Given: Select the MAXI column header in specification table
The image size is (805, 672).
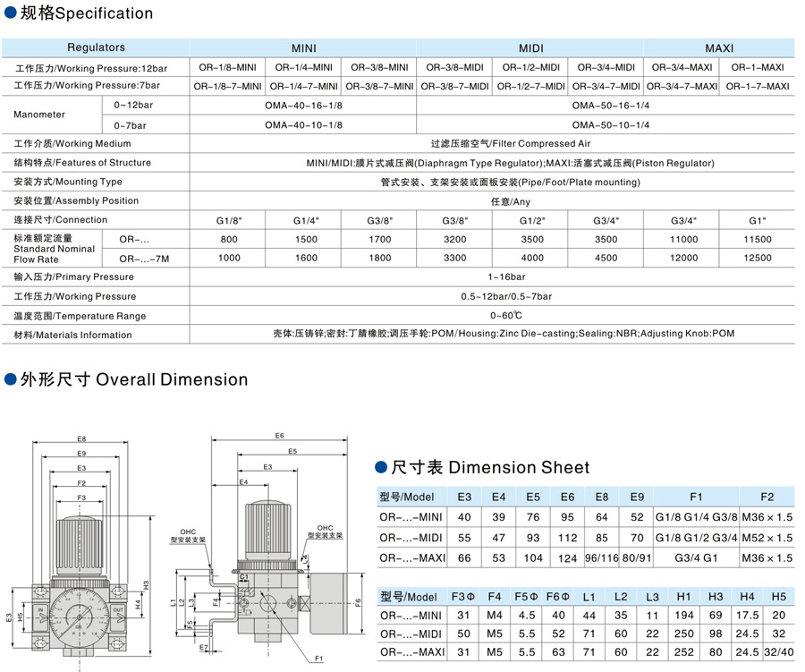Looking at the screenshot, I should [719, 48].
